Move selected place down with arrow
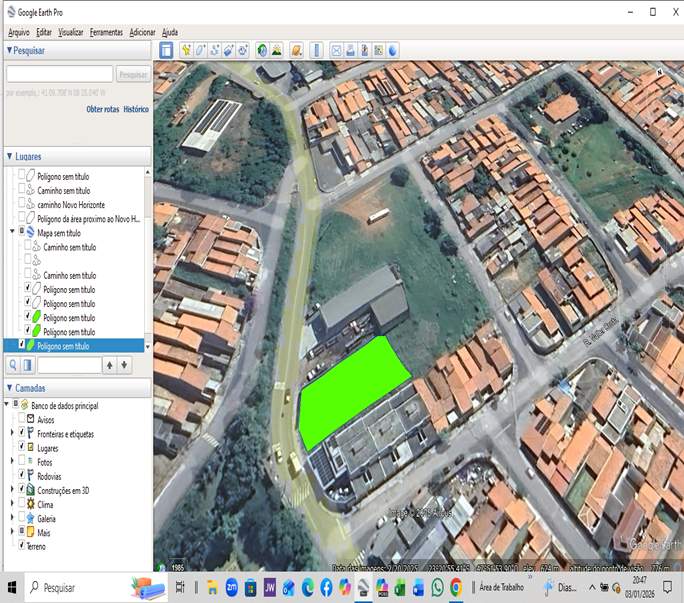The width and height of the screenshot is (684, 603). click(x=124, y=365)
